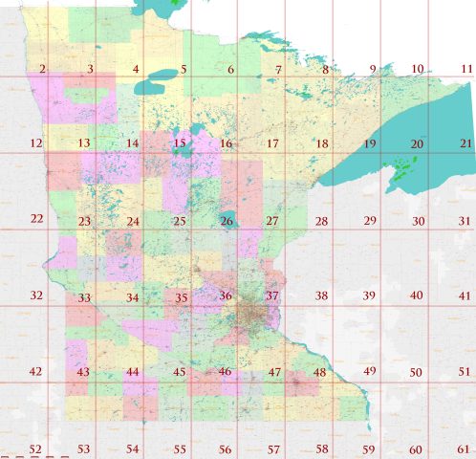Click the number 20 over Lake Superior
The height and width of the screenshot is (459, 476).
pyautogui.click(x=417, y=144)
